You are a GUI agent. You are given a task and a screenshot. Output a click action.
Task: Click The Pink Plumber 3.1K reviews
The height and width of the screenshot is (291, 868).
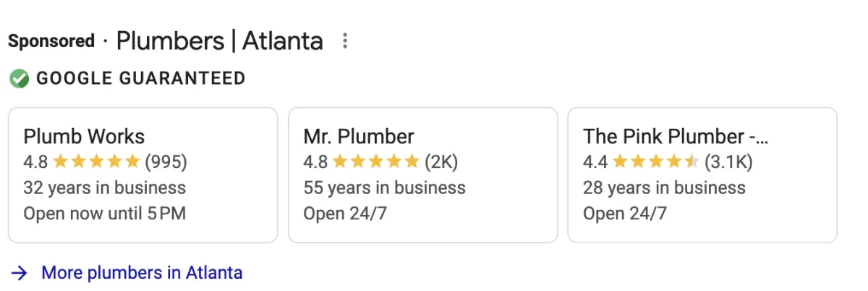(728, 161)
